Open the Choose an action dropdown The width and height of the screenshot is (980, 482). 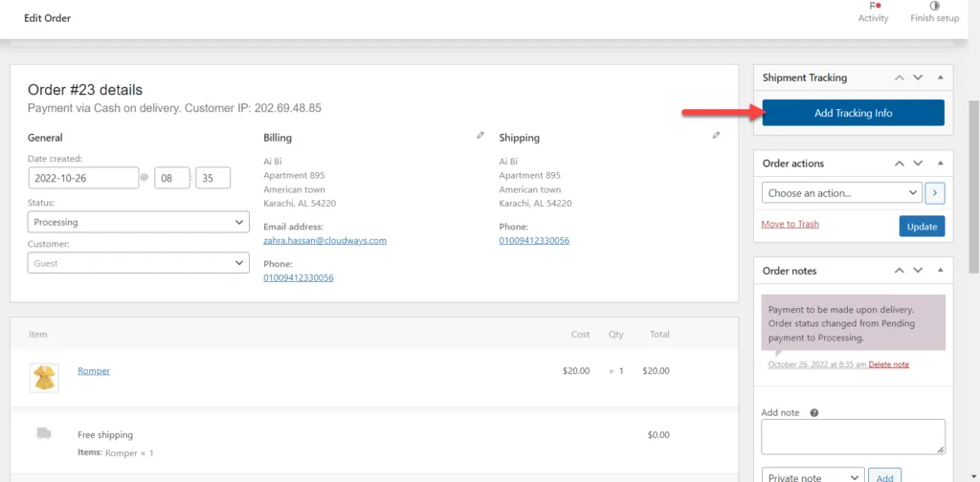842,193
